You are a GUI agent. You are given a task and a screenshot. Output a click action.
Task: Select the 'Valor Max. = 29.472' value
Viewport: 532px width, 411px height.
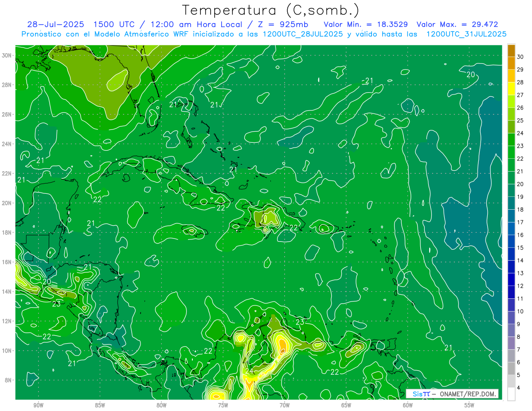[457, 24]
